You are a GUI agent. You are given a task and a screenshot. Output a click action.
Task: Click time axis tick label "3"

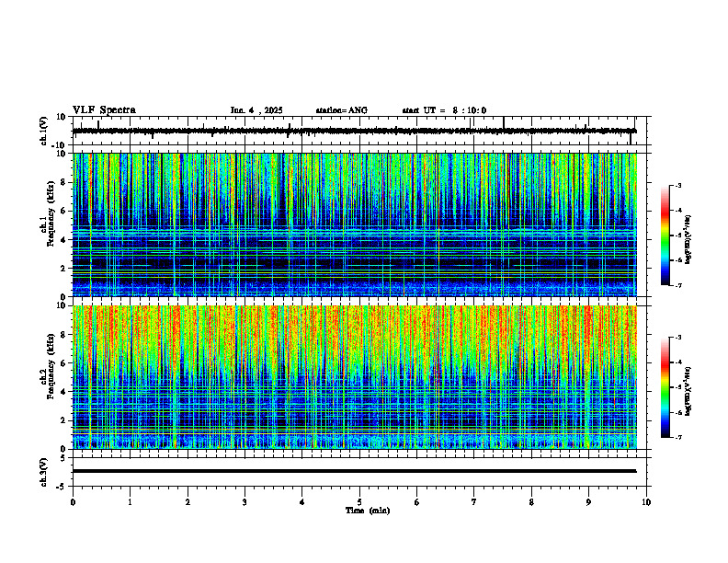(x=245, y=502)
